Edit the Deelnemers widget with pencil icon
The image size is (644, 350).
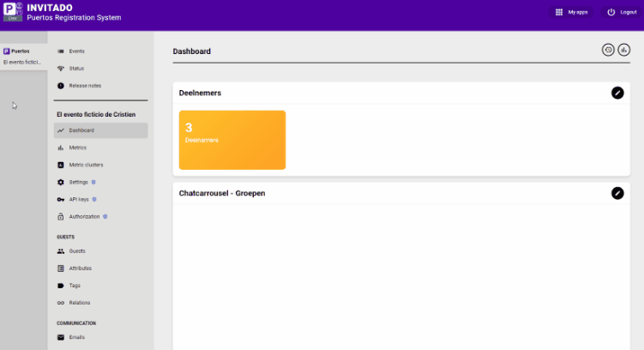[617, 93]
